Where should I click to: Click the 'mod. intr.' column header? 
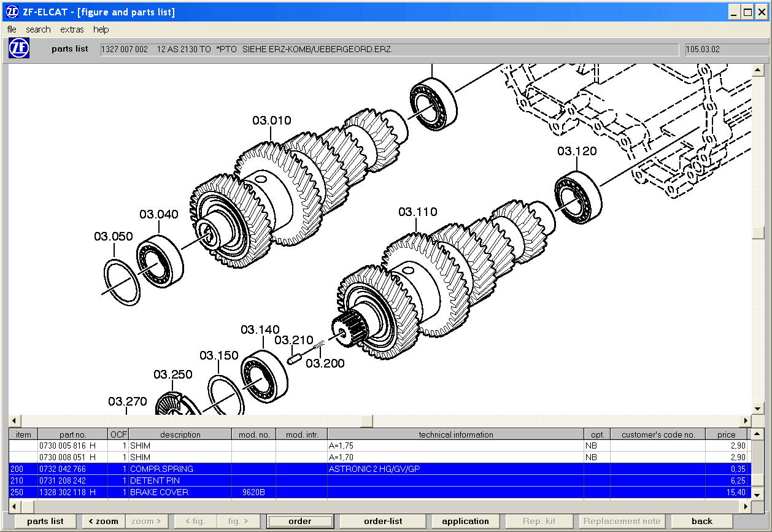pyautogui.click(x=302, y=434)
